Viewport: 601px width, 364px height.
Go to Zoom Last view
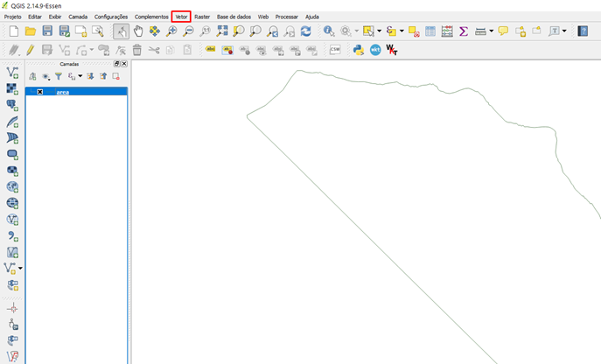[273, 31]
